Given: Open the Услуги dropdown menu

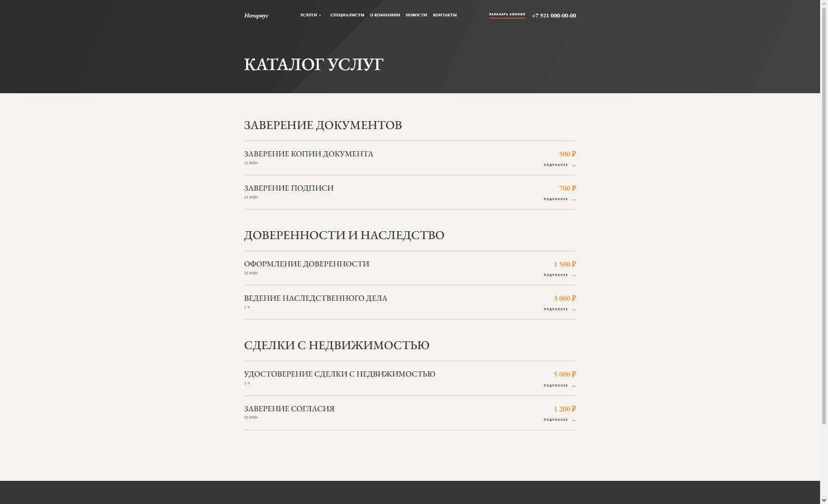Looking at the screenshot, I should click(x=310, y=15).
